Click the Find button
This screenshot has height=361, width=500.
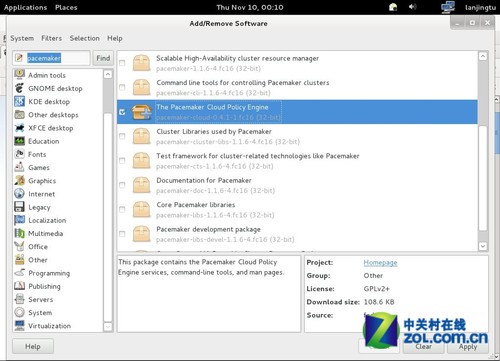(x=103, y=58)
